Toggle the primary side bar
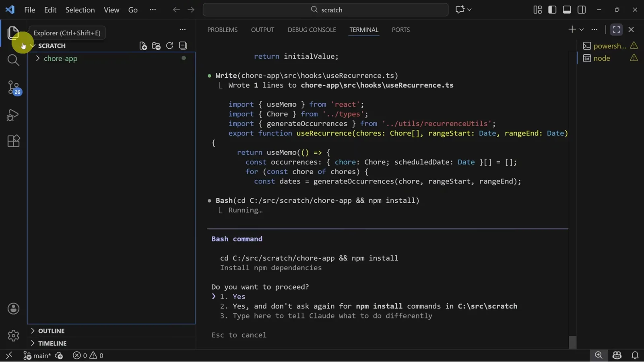Screen dimensions: 644x362 point(552,10)
